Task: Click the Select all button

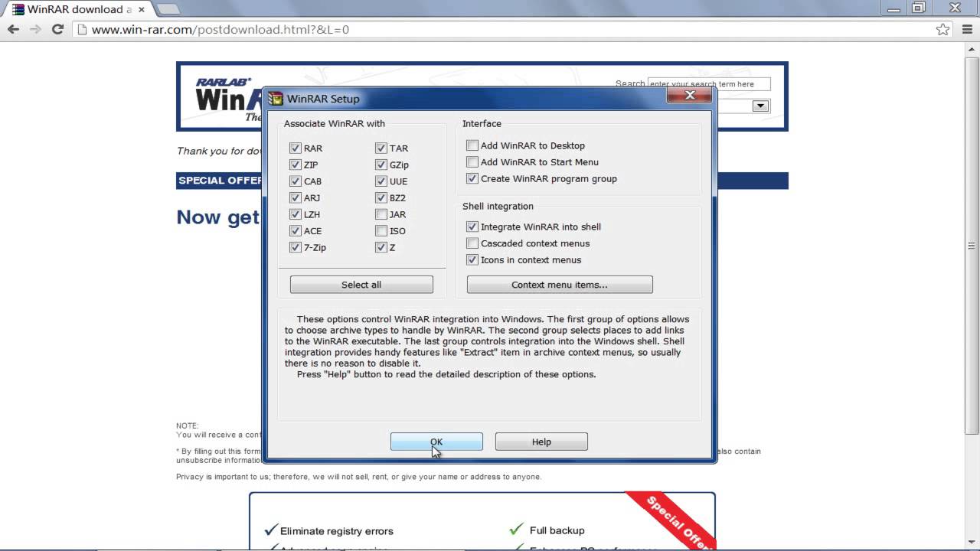Action: coord(361,285)
